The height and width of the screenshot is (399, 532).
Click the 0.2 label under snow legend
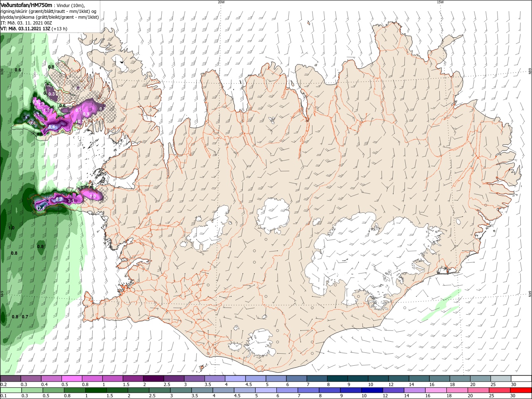[x=3, y=384]
